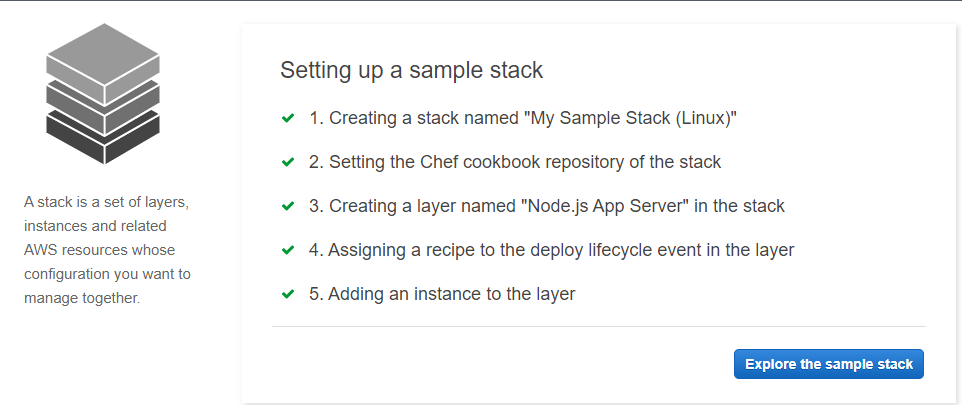The height and width of the screenshot is (405, 962).
Task: Click the layered stack icon
Action: [x=103, y=93]
